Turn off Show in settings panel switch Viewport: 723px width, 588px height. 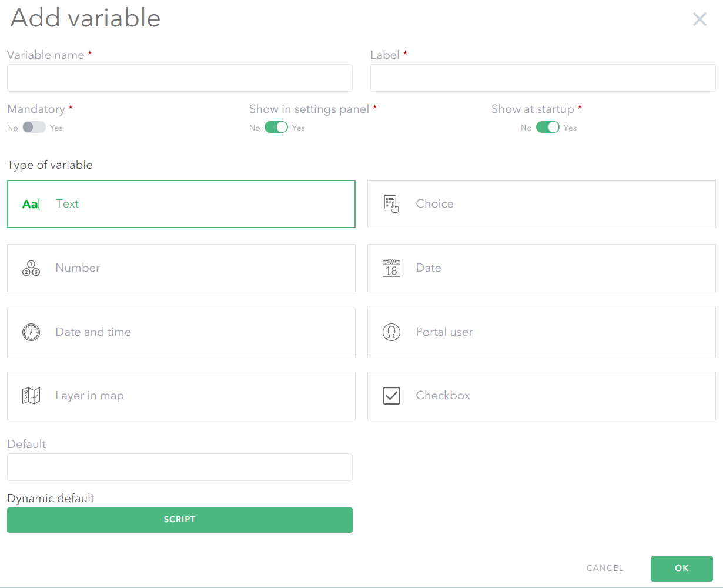[276, 127]
